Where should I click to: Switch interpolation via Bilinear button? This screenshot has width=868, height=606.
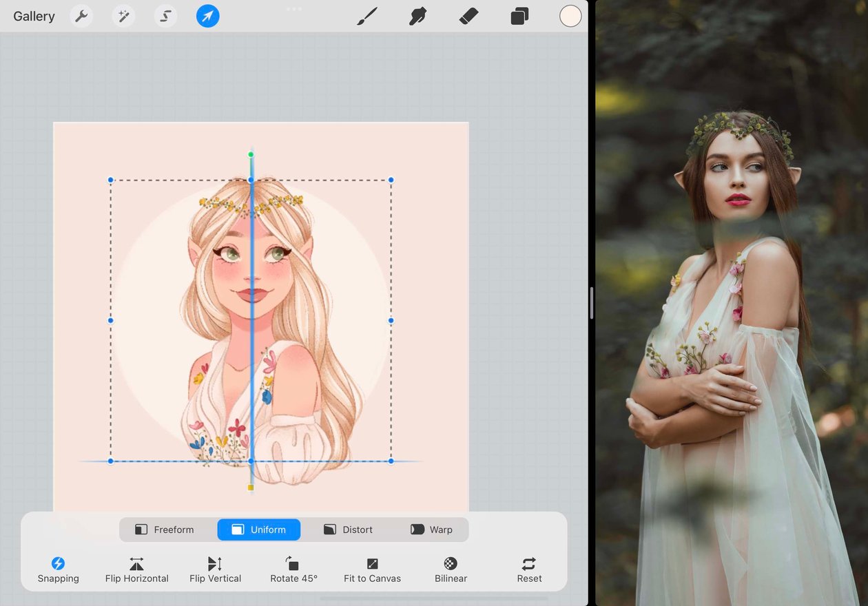pos(451,570)
